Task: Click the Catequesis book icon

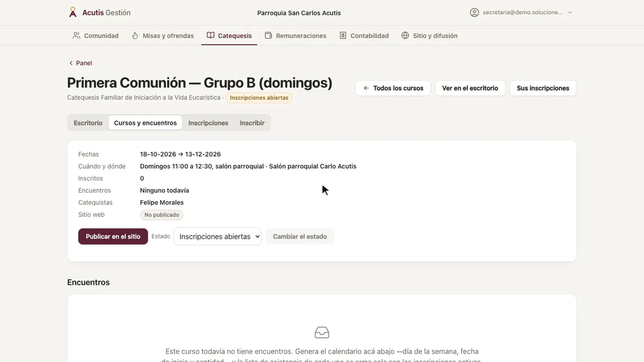Action: pos(211,35)
